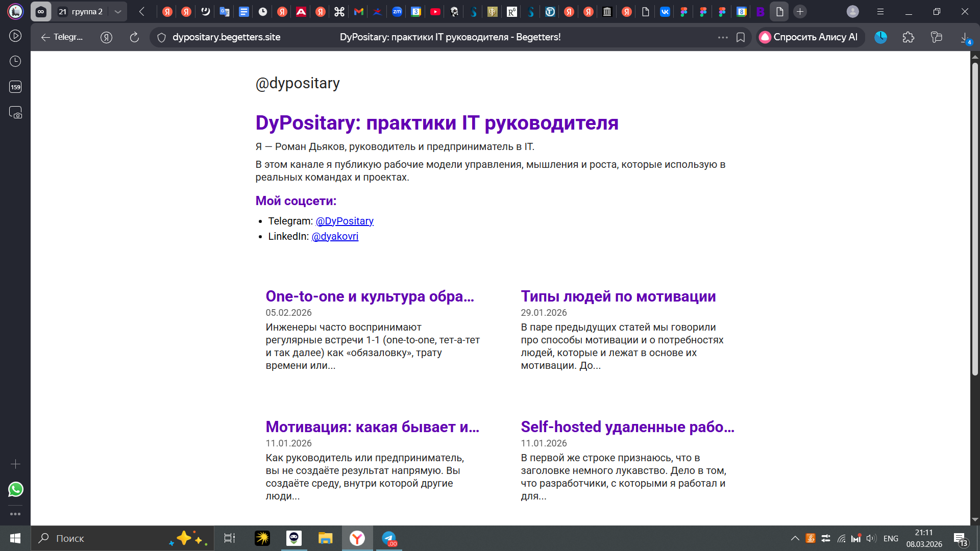Open WhatsApp in the browser sidebar
The height and width of the screenshot is (551, 980).
point(15,489)
